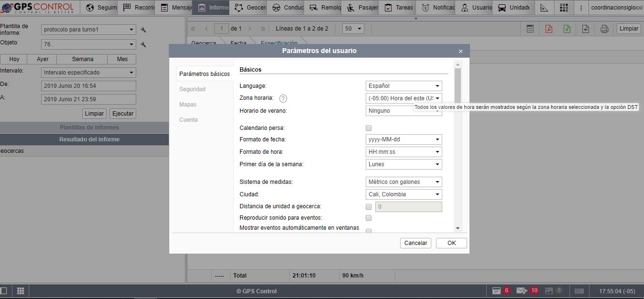The image size is (644, 299).
Task: Expand the Formato de fecha dropdown
Action: point(404,139)
